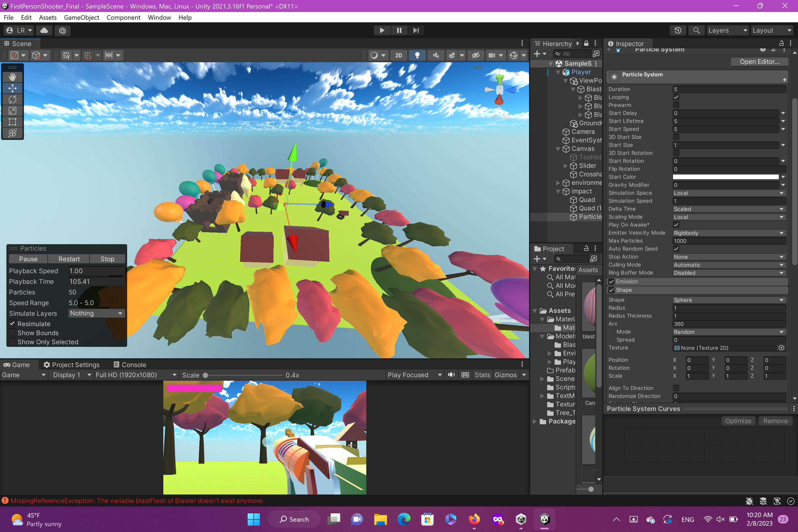Image resolution: width=798 pixels, height=532 pixels.
Task: Click the Hierarchy add (+) button
Action: pos(540,54)
